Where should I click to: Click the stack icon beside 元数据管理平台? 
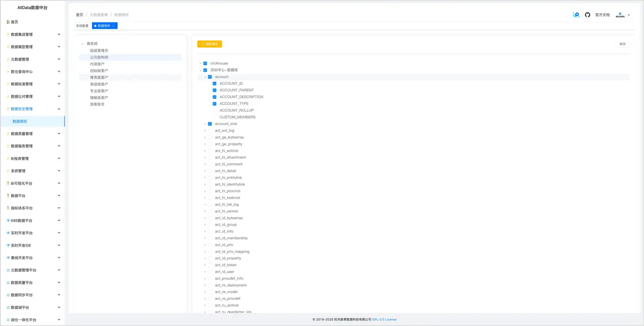(8, 270)
